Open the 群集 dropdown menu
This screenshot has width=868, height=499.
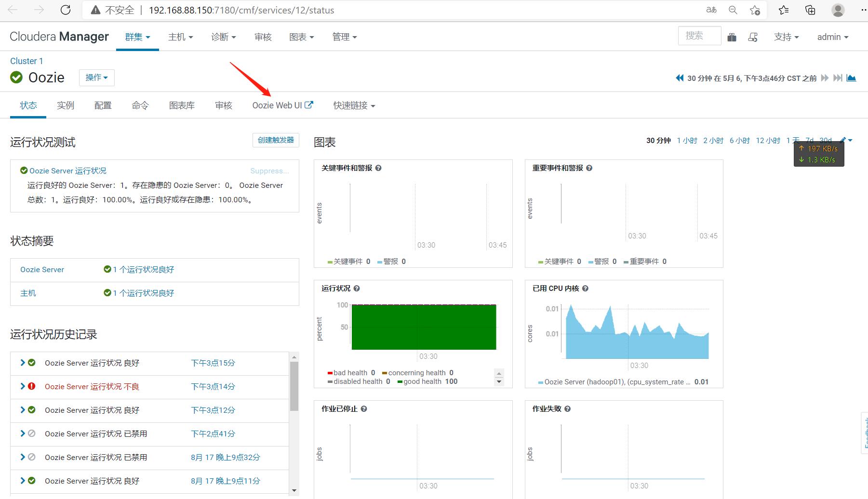coord(137,37)
